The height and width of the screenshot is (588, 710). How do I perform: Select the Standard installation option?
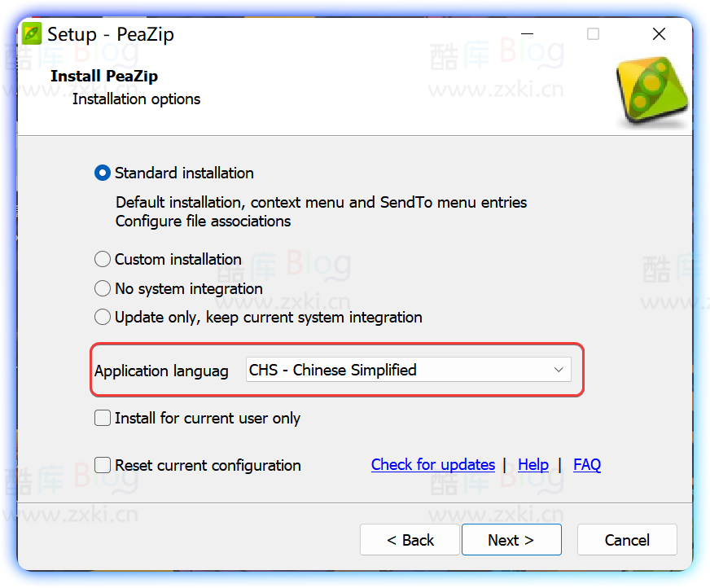click(x=102, y=173)
